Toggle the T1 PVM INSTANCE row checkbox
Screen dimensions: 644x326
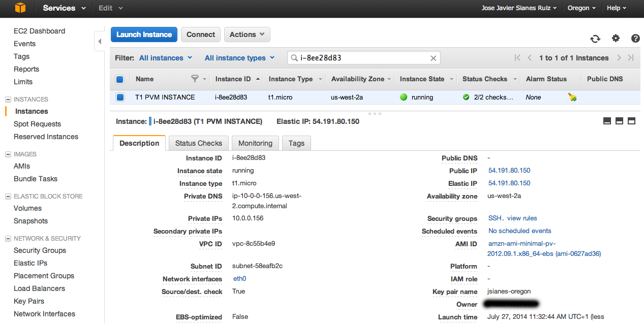point(120,97)
